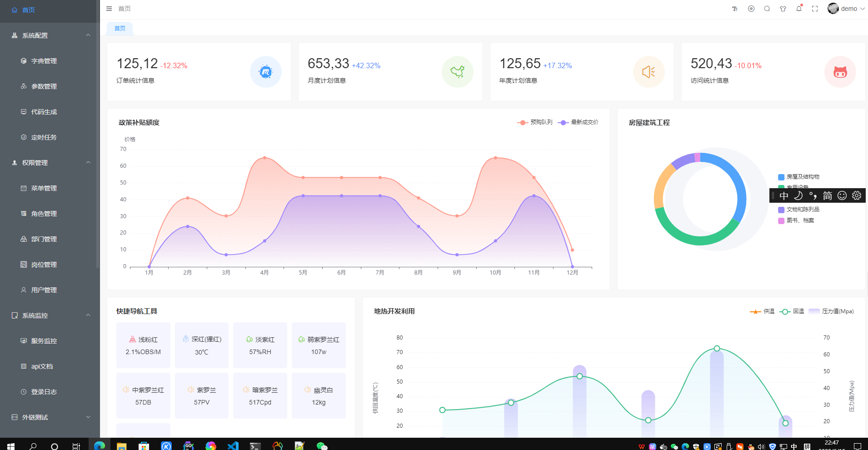Collapse the sidebar with the hamburger icon
Viewport: 868px width, 450px height.
coord(109,9)
